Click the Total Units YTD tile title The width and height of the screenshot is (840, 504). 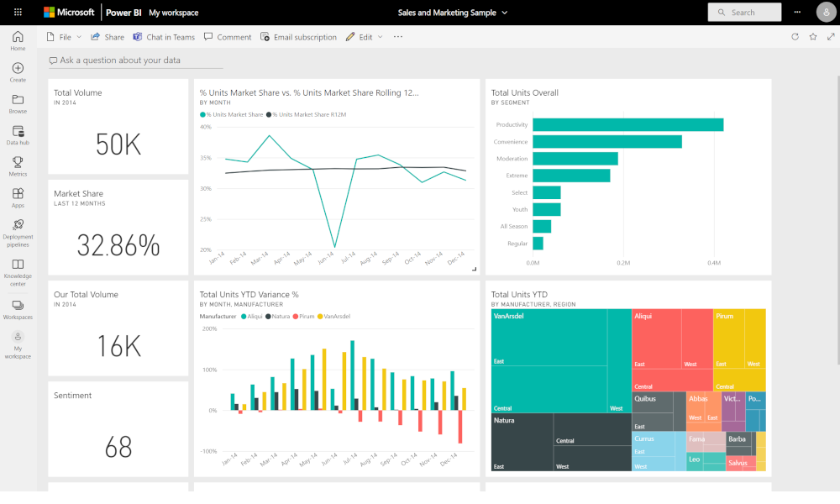coord(519,295)
